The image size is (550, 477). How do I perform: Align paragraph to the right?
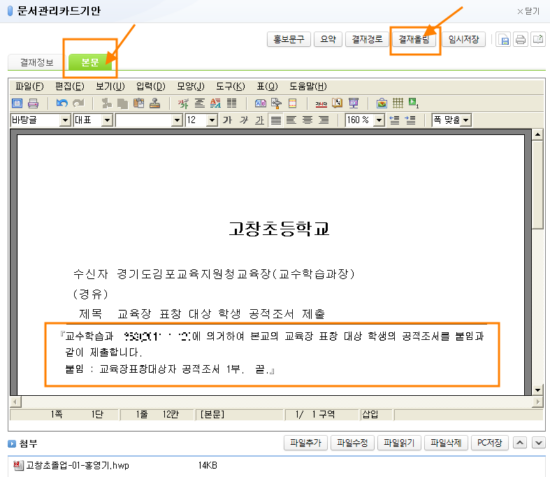(323, 120)
